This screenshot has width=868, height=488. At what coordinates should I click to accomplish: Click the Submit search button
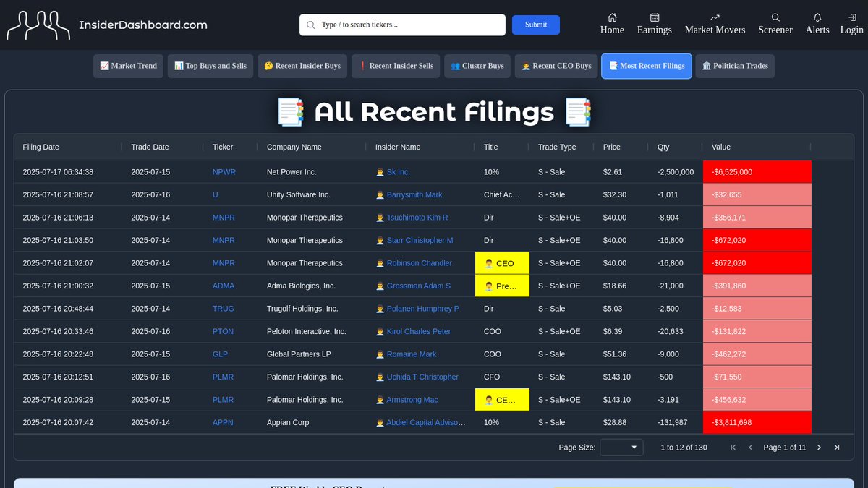point(536,25)
